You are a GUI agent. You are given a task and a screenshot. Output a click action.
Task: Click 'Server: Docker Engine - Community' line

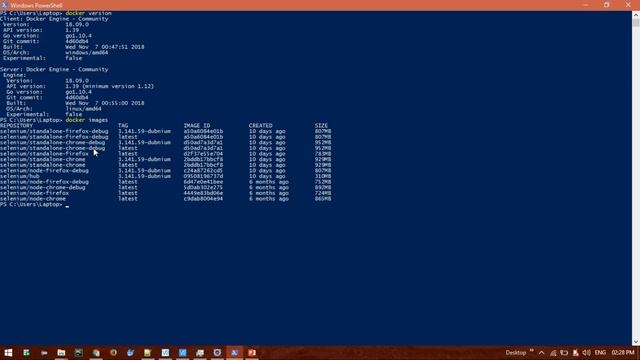[54, 69]
